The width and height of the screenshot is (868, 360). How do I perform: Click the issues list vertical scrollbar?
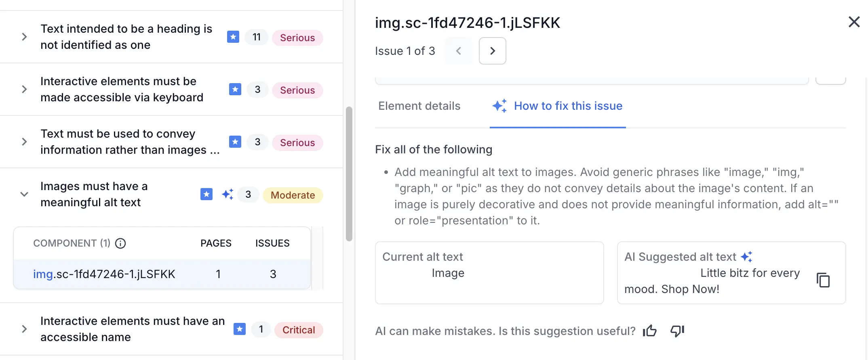click(349, 174)
